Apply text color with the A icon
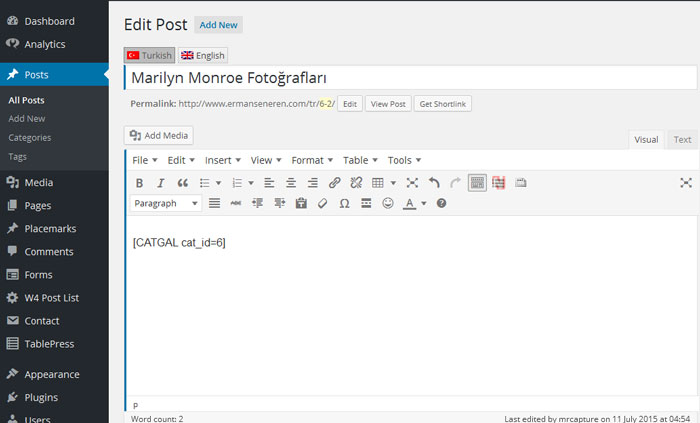The width and height of the screenshot is (700, 423). (x=409, y=203)
